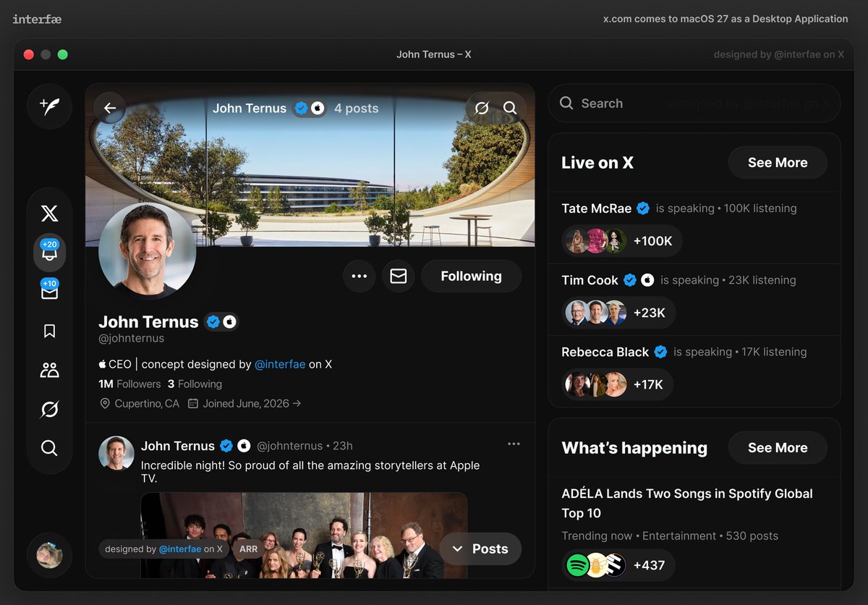Screen dimensions: 868x605
Task: Open the @interfae link in the bio
Action: pos(280,364)
